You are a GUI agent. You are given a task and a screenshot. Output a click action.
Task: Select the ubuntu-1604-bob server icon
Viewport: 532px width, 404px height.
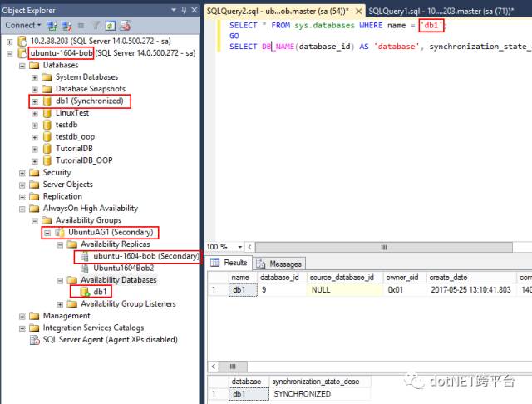click(22, 53)
